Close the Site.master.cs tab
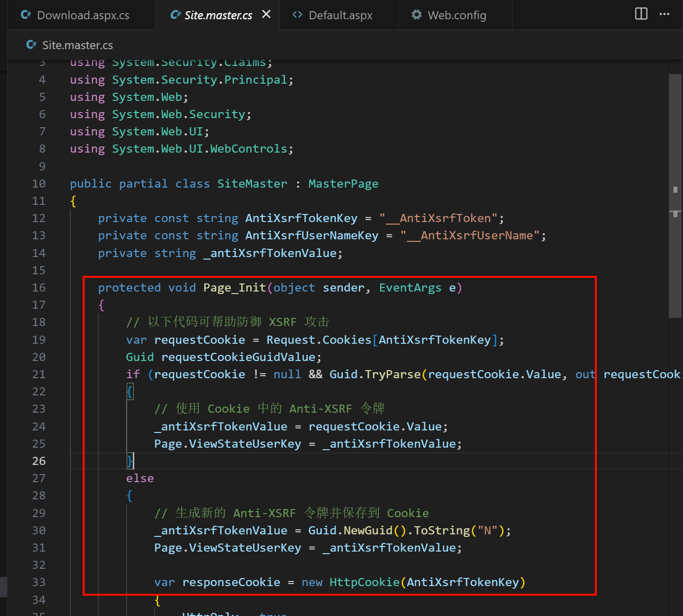The image size is (683, 616). coord(267,15)
